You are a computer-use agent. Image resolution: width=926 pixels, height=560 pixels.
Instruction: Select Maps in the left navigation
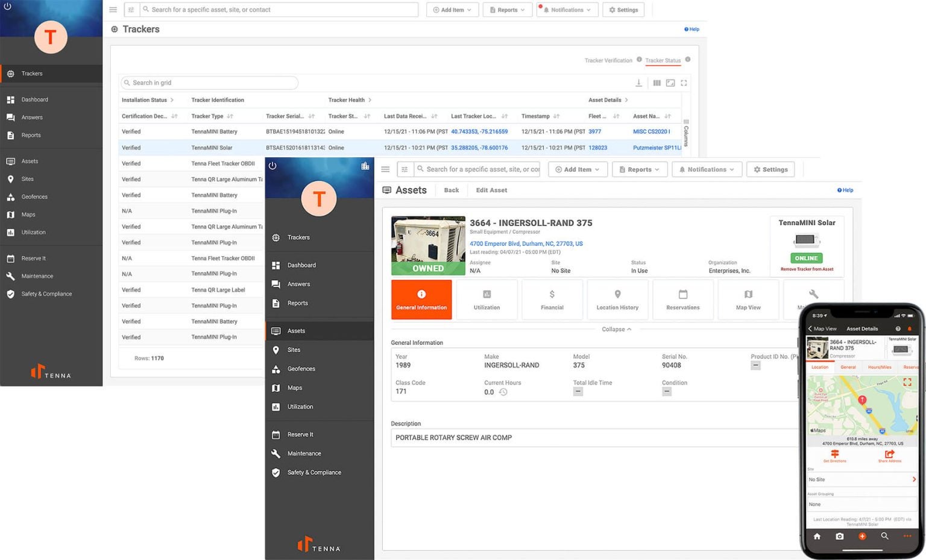point(28,214)
